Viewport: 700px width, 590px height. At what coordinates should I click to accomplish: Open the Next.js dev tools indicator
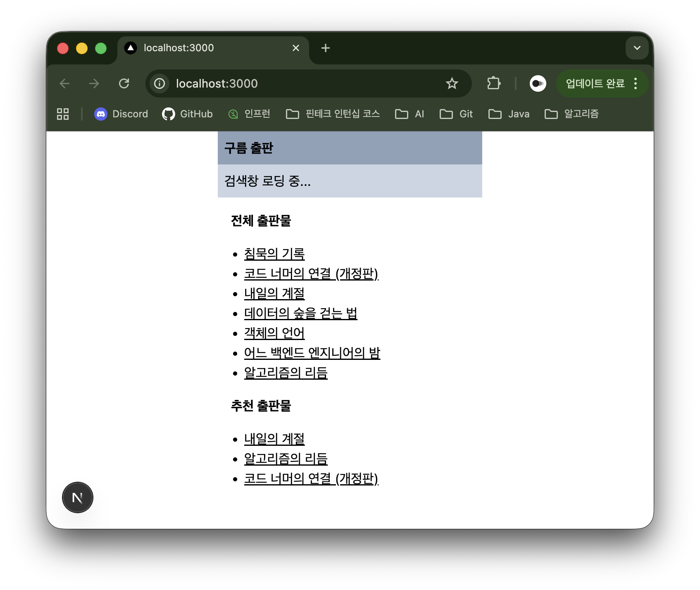coord(78,497)
